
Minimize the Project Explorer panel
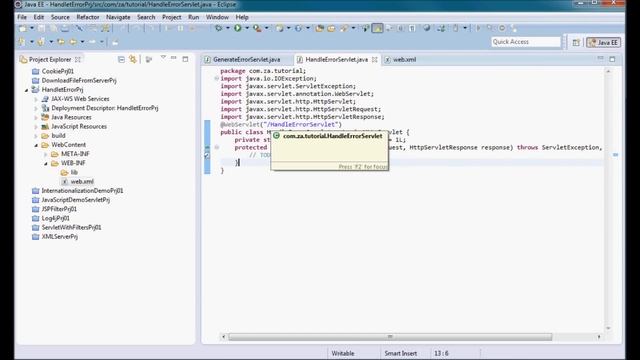pos(174,58)
